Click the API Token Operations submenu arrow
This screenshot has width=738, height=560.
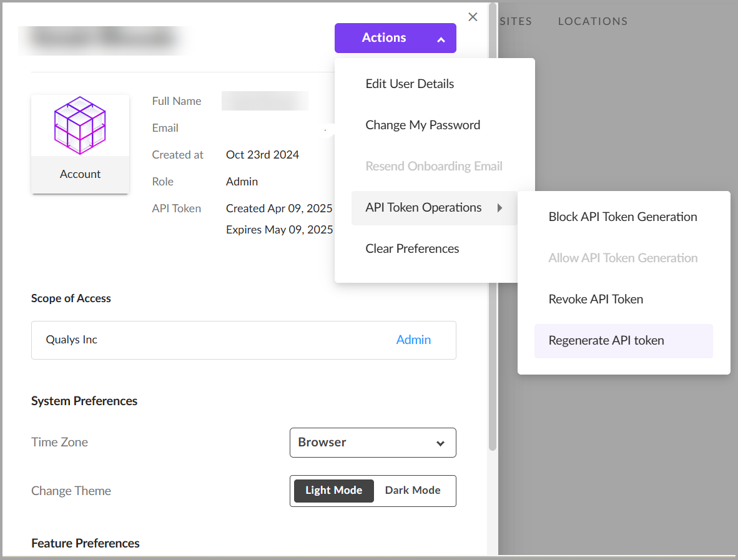[500, 208]
